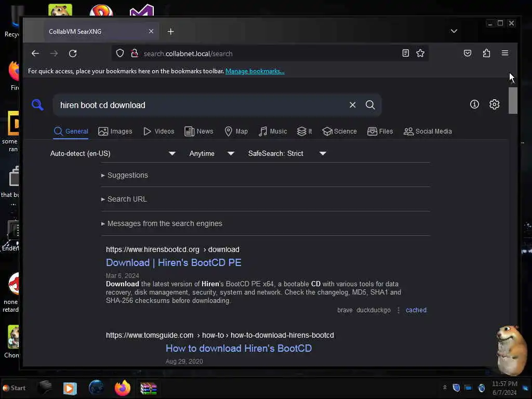Switch to the Social Media category tab
This screenshot has width=532, height=399.
428,131
